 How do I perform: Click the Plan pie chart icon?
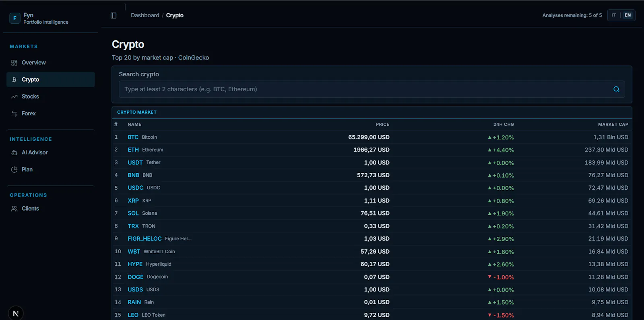[x=14, y=170]
